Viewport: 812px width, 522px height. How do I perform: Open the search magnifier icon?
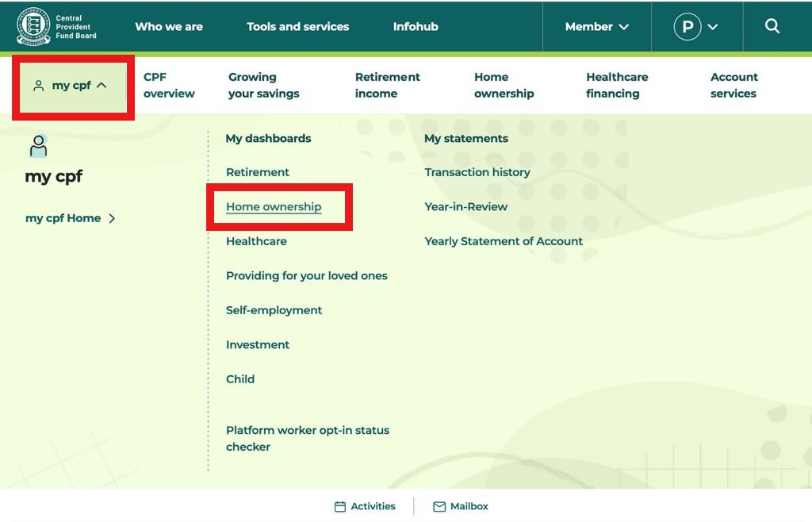[772, 26]
